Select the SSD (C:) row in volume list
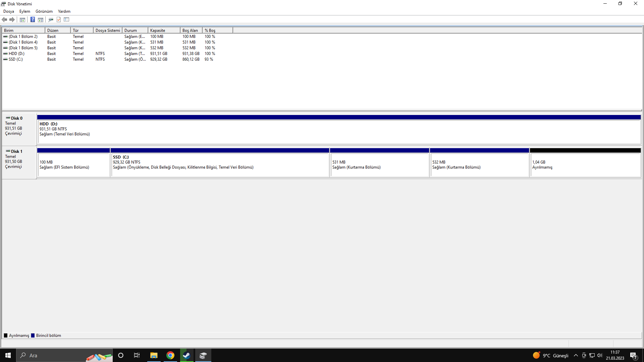Image resolution: width=644 pixels, height=362 pixels. (x=16, y=59)
